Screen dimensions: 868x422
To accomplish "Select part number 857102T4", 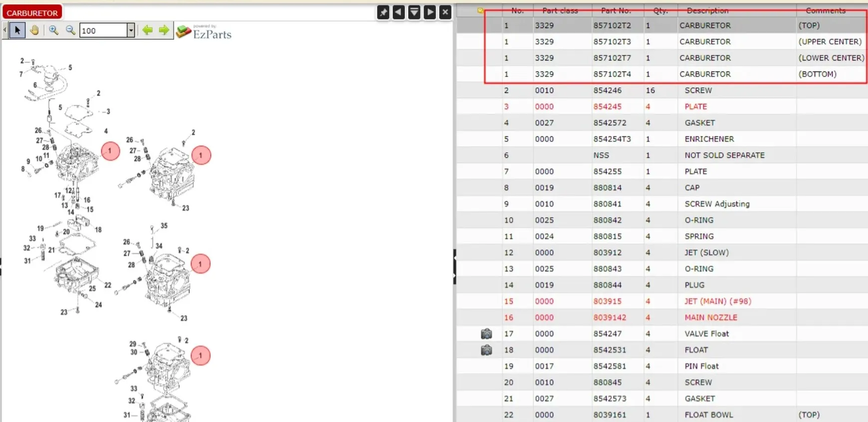I will tap(612, 74).
